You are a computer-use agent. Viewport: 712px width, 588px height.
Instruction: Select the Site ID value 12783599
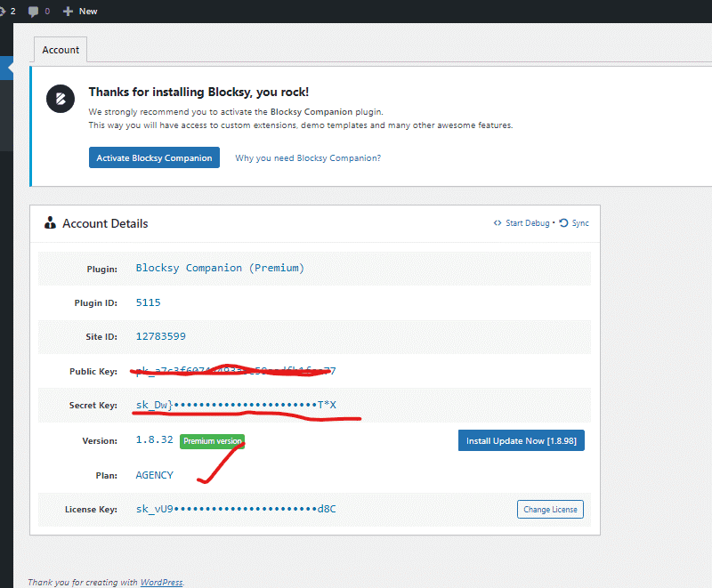pyautogui.click(x=161, y=336)
